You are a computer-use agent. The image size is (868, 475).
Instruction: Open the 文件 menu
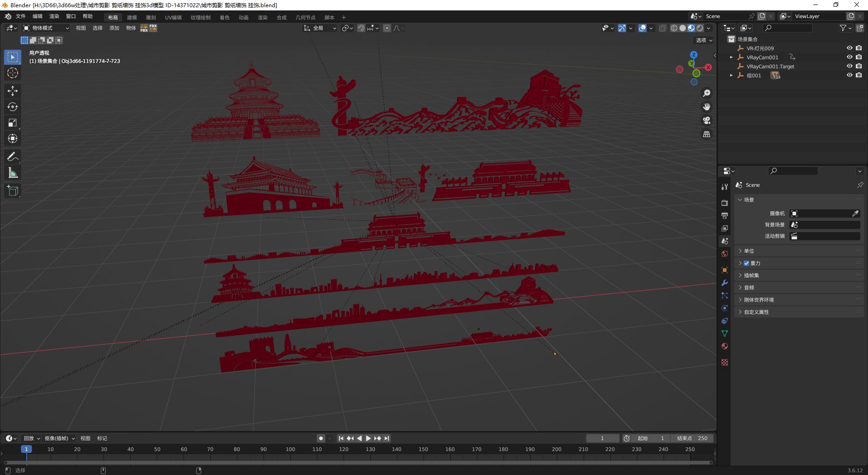[x=21, y=16]
